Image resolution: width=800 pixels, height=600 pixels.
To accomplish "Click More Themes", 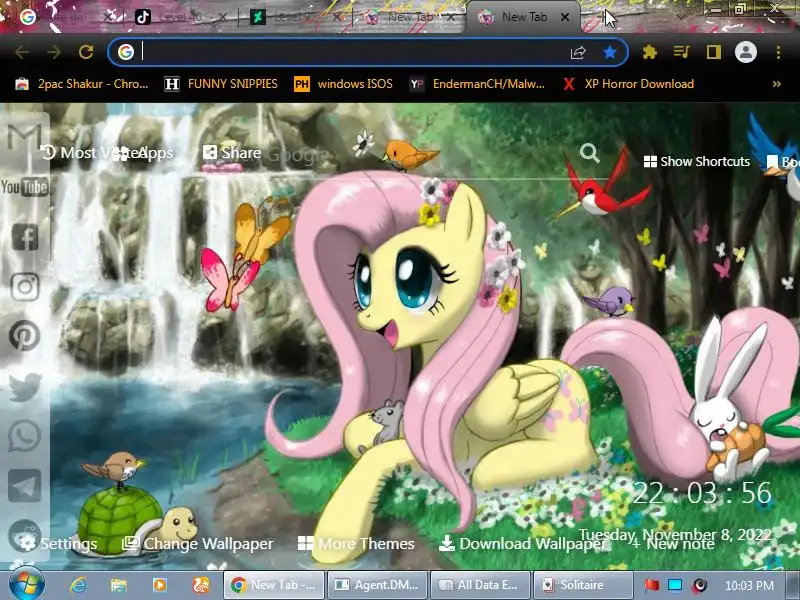I will coord(356,543).
